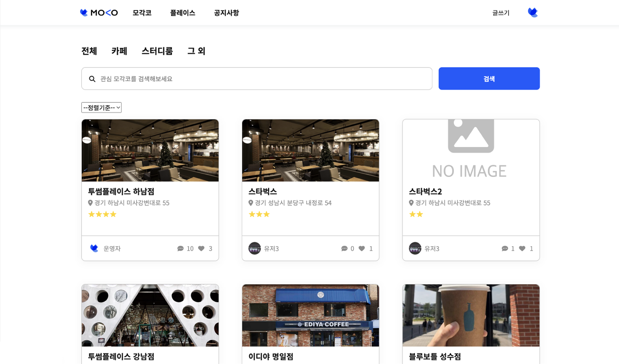Screen dimensions: 619x364
Task: Open the blue profile avatar icon
Action: point(532,13)
